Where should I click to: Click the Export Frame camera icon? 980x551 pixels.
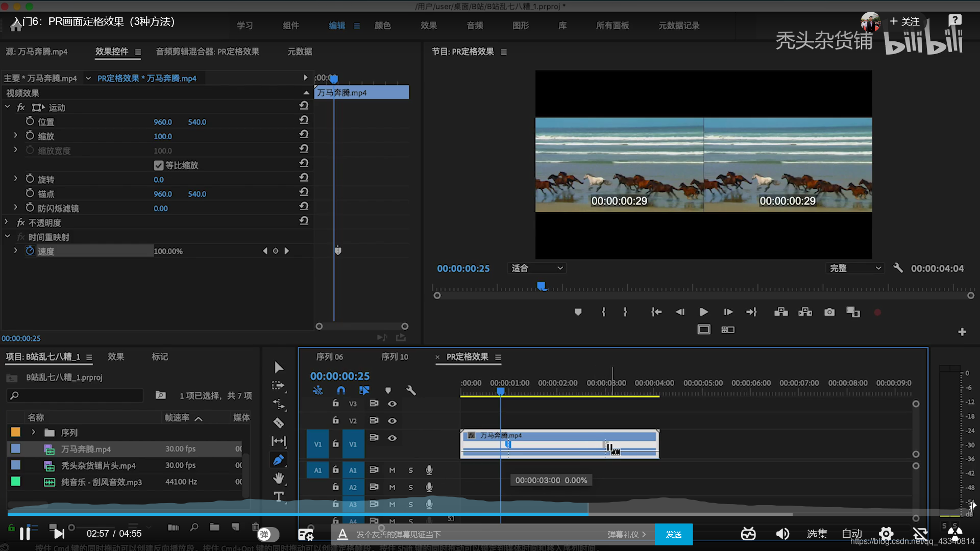point(829,312)
